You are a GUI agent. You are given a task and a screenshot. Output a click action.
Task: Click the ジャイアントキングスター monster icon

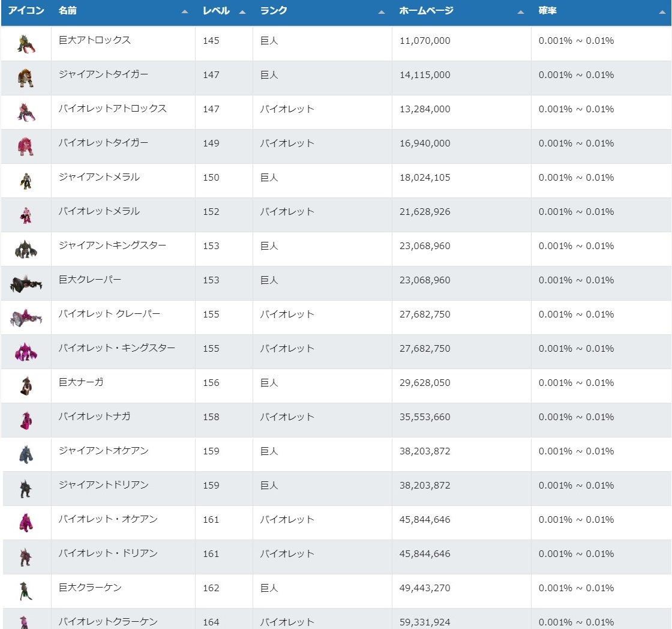click(x=26, y=250)
